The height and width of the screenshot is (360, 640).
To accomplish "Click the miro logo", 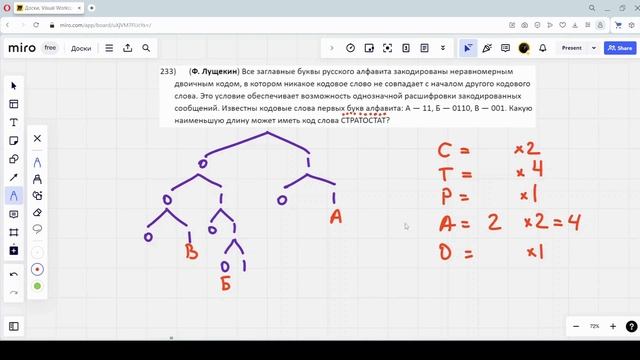I will [22, 48].
